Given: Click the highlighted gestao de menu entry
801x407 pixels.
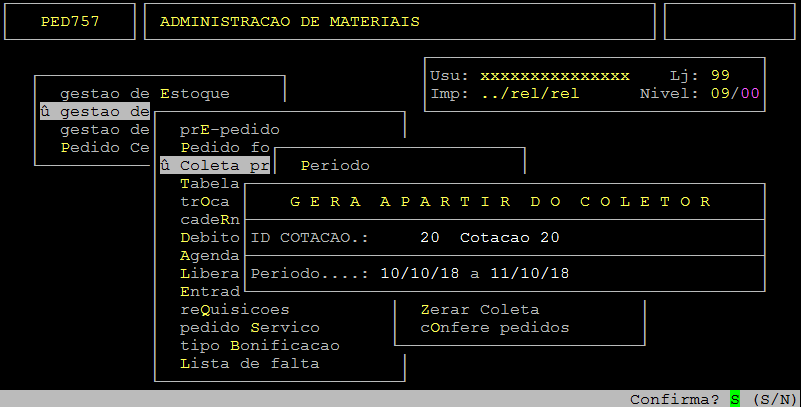Looking at the screenshot, I should click(95, 112).
